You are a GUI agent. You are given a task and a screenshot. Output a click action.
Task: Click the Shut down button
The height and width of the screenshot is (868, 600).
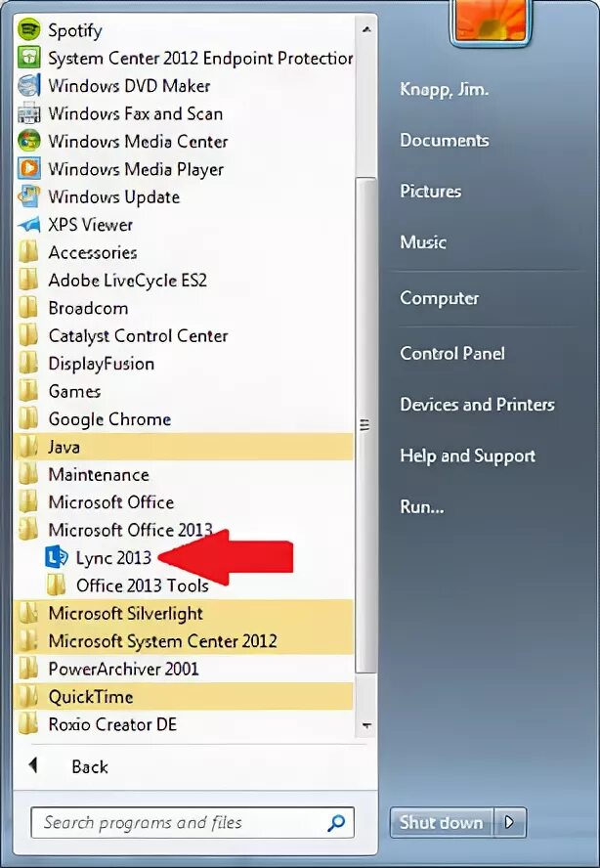441,823
